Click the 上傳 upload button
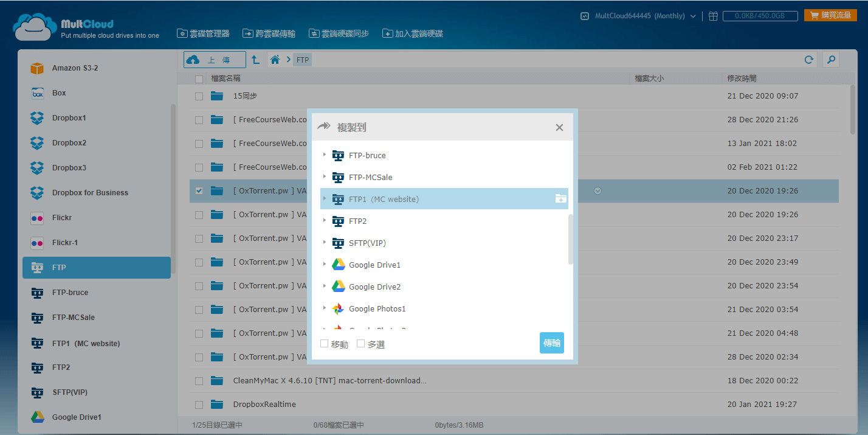 point(215,60)
